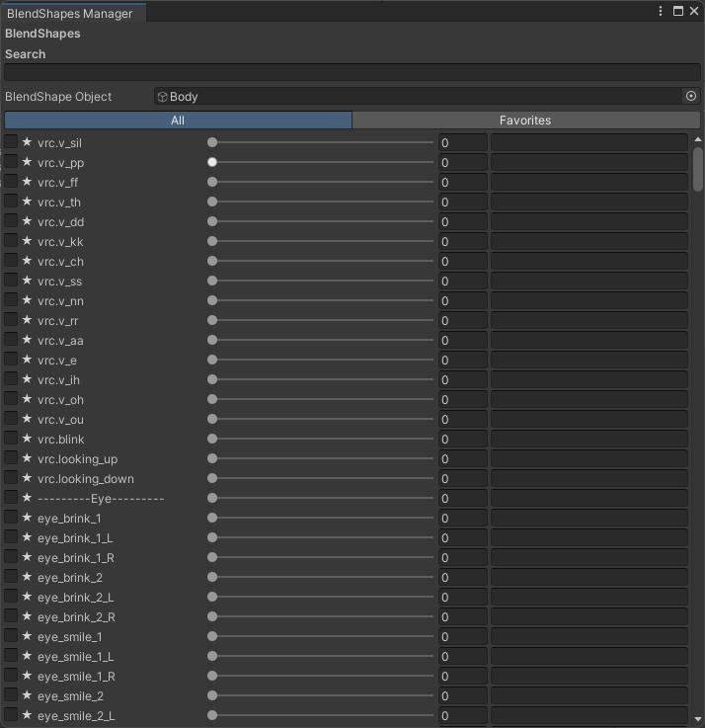Maximize the BlendShapes Manager window
705x728 pixels.
pos(678,11)
